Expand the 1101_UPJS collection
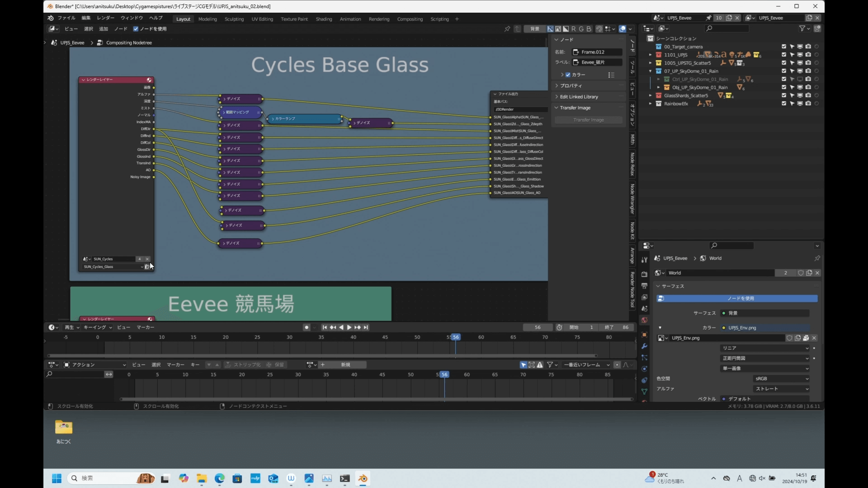 651,55
